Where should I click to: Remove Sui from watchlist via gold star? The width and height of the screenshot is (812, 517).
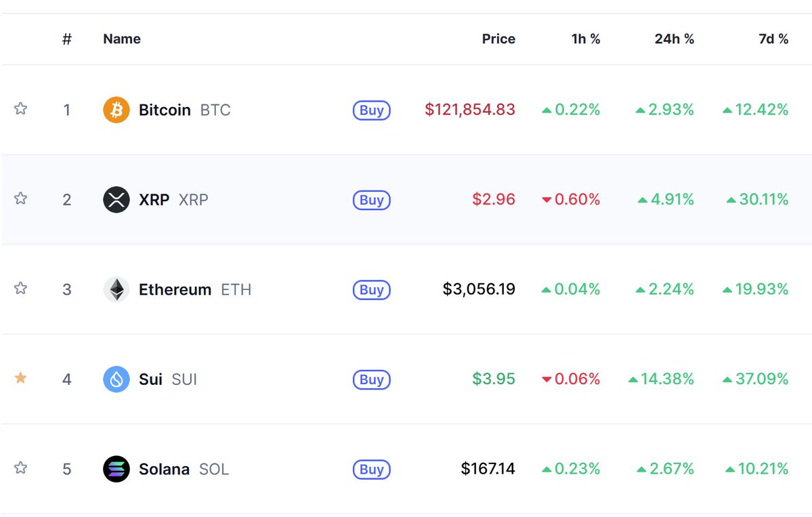click(20, 377)
